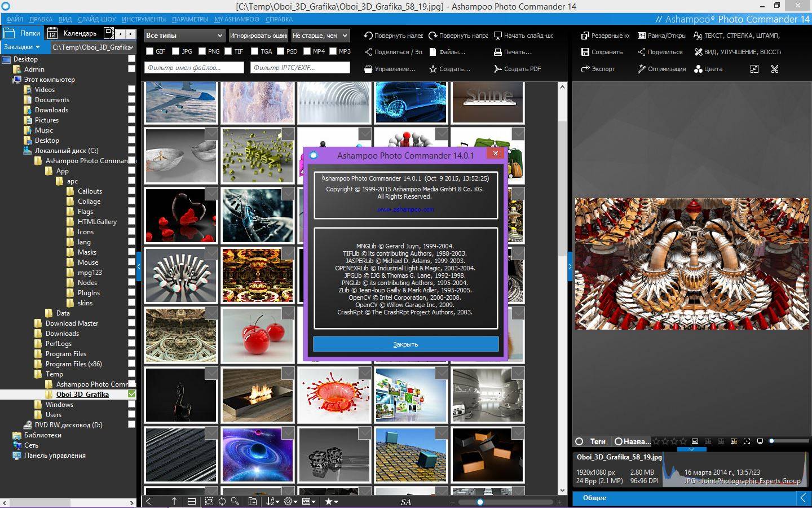Open the www.ashampoo.com link

coord(405,209)
